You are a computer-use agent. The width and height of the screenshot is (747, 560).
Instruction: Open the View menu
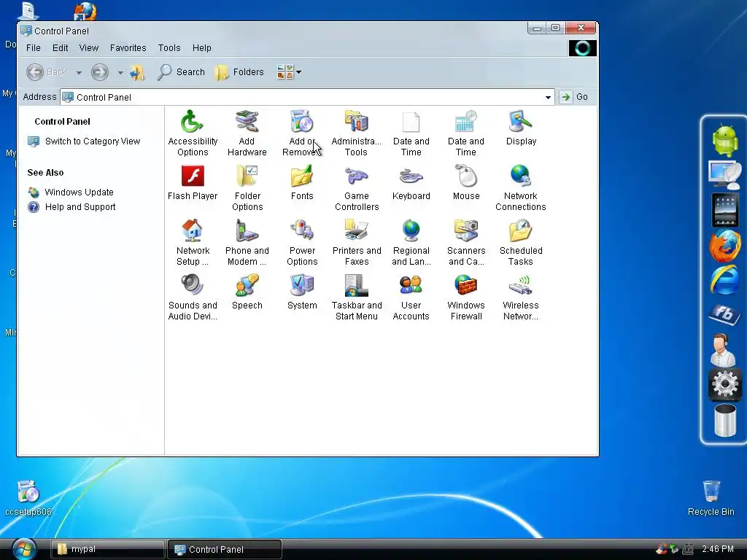pyautogui.click(x=88, y=48)
